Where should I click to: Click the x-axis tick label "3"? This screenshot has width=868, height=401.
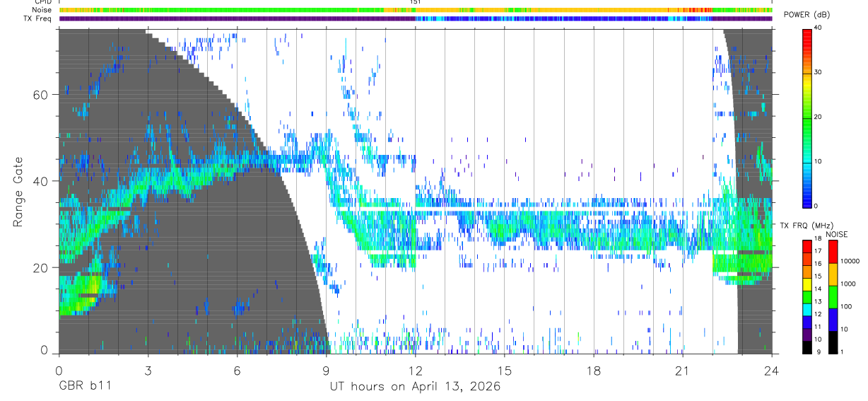click(147, 371)
